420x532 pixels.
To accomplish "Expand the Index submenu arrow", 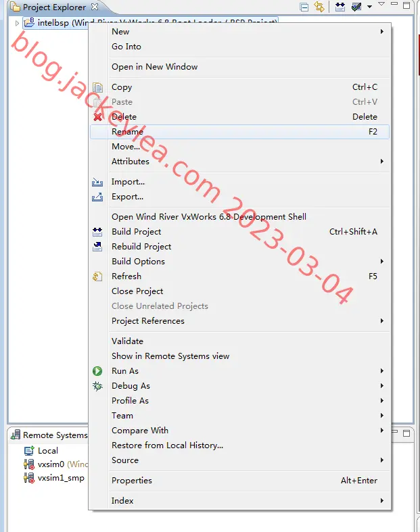I will coord(382,501).
